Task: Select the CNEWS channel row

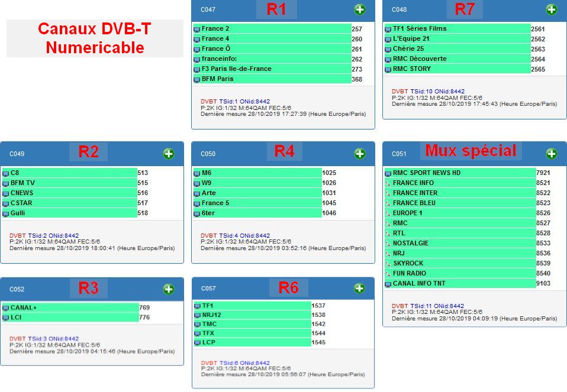Action: (69, 193)
